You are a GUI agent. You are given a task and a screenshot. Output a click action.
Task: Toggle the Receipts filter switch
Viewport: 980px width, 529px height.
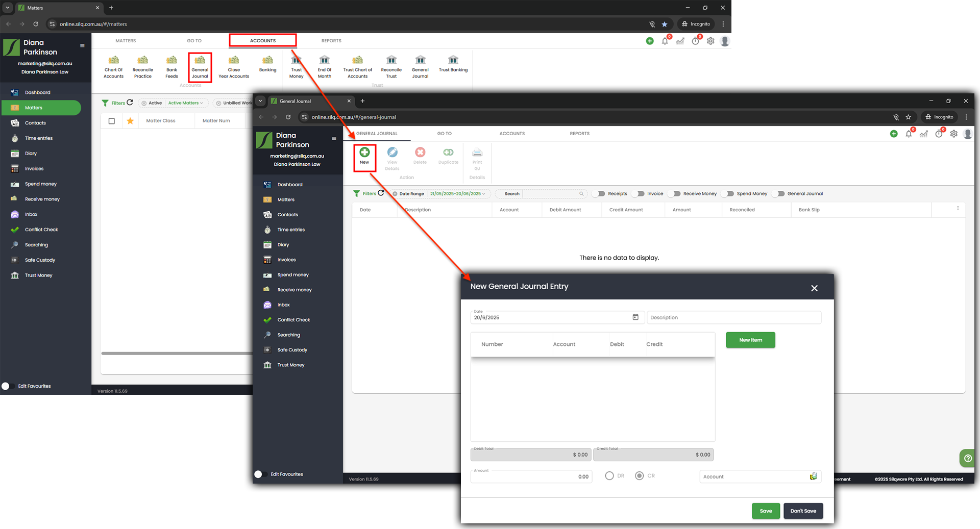coord(599,194)
